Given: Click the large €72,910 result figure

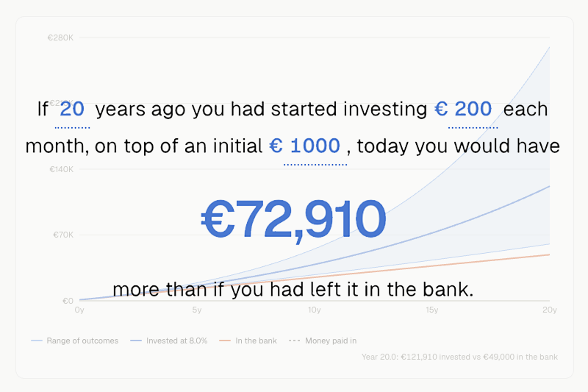Looking at the screenshot, I should point(293,220).
